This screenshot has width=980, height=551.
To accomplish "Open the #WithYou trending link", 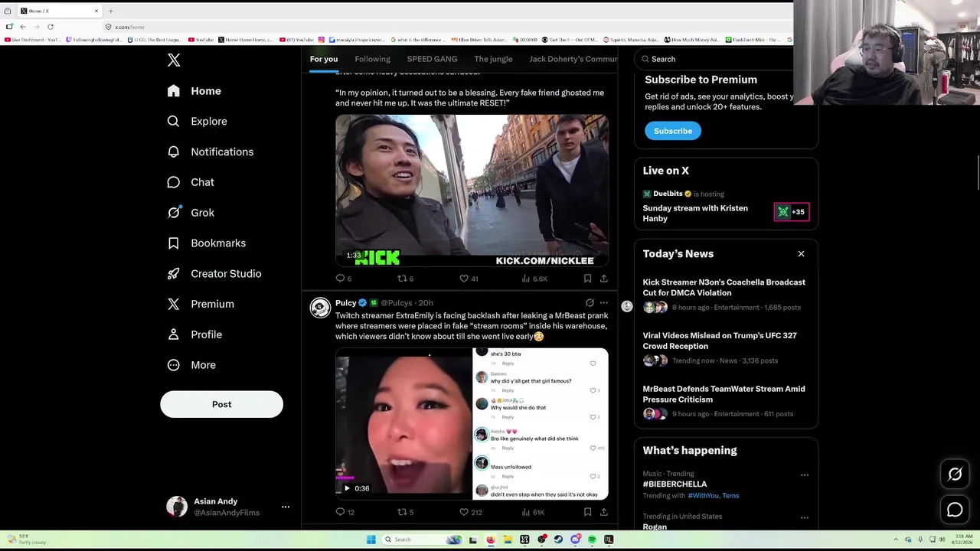I will pyautogui.click(x=704, y=496).
